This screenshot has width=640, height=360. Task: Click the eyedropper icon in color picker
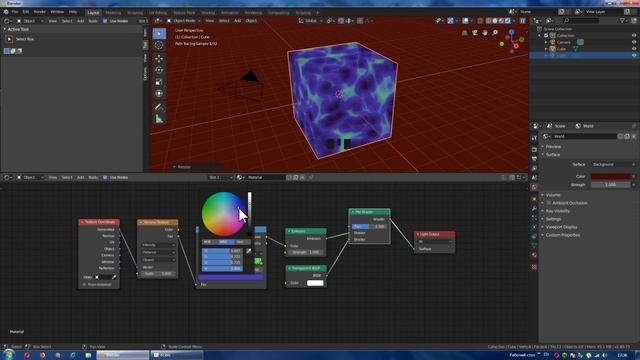click(x=249, y=251)
